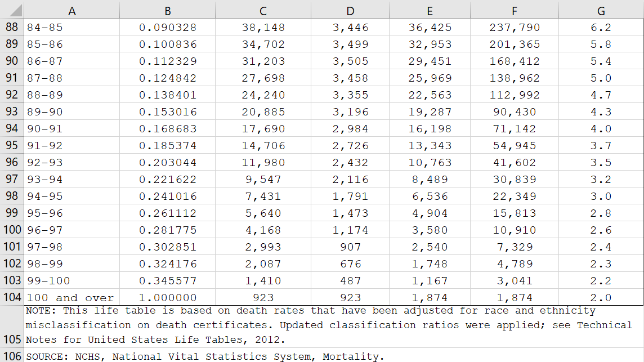Select column G header
This screenshot has width=644, height=362.
coord(601,11)
